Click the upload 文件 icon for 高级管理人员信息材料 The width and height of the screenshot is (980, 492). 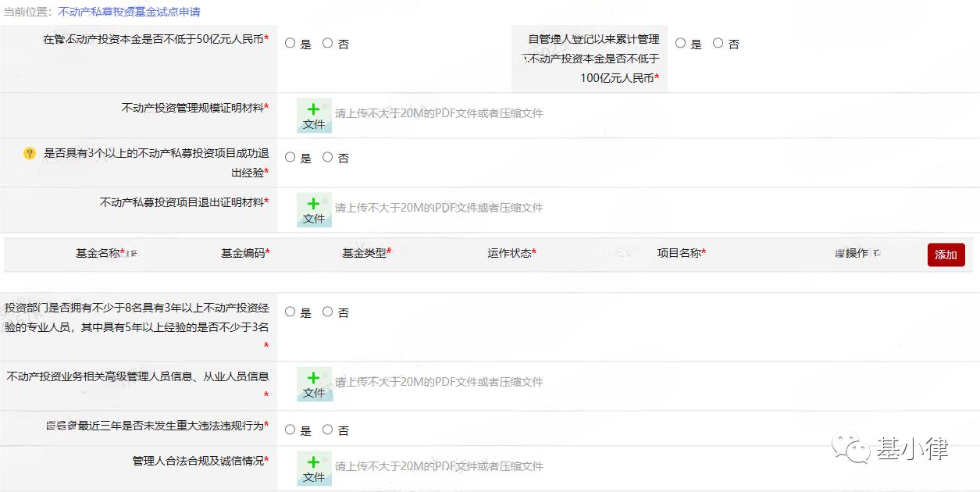pyautogui.click(x=313, y=384)
